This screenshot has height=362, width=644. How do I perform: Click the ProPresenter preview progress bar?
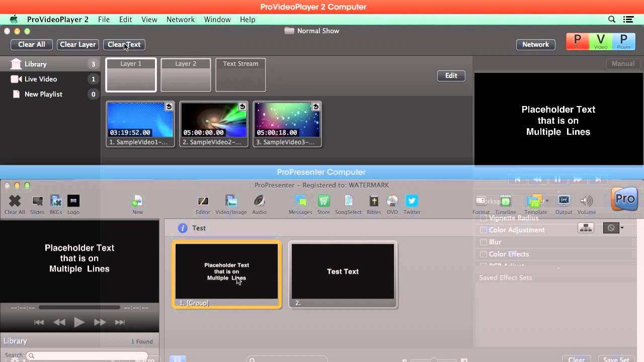point(79,308)
